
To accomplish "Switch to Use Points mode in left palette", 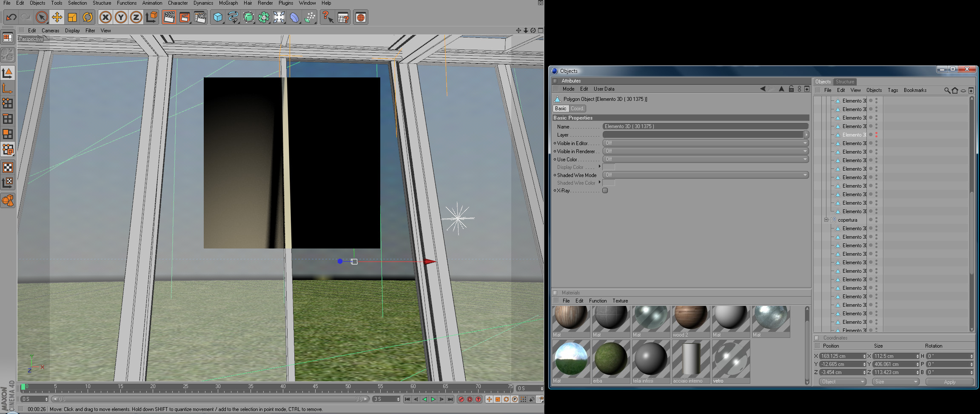I will click(x=8, y=103).
